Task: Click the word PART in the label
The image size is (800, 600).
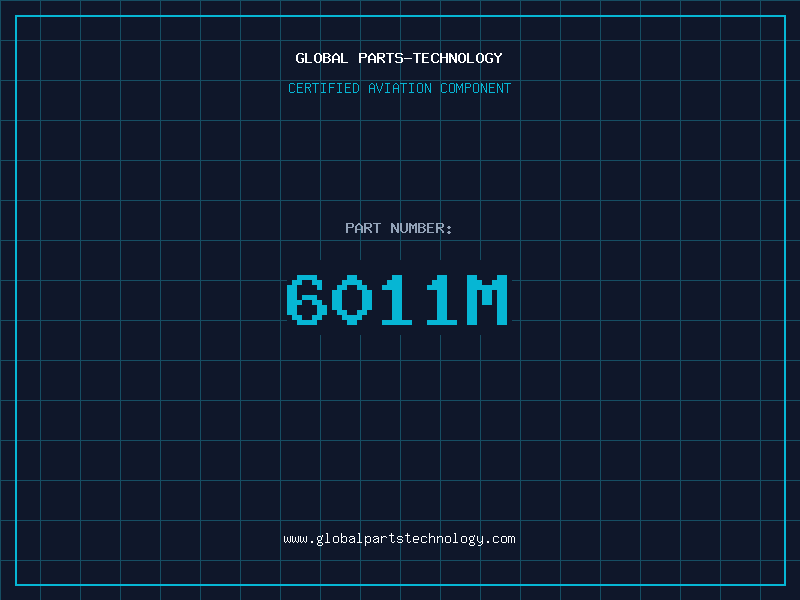Action: [x=362, y=228]
